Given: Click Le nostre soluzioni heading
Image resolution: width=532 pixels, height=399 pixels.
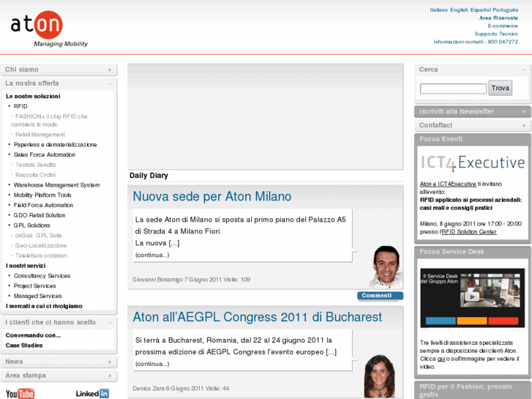Looking at the screenshot, I should click(33, 97).
